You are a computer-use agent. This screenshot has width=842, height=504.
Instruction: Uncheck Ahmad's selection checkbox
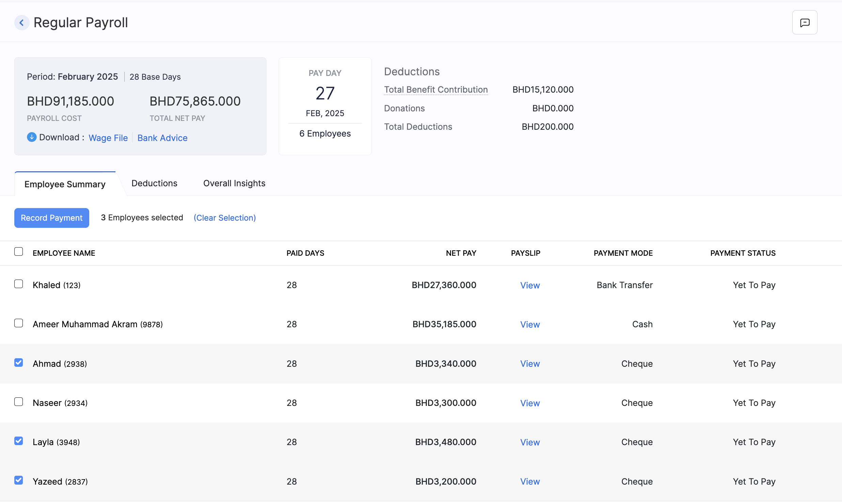coord(19,363)
